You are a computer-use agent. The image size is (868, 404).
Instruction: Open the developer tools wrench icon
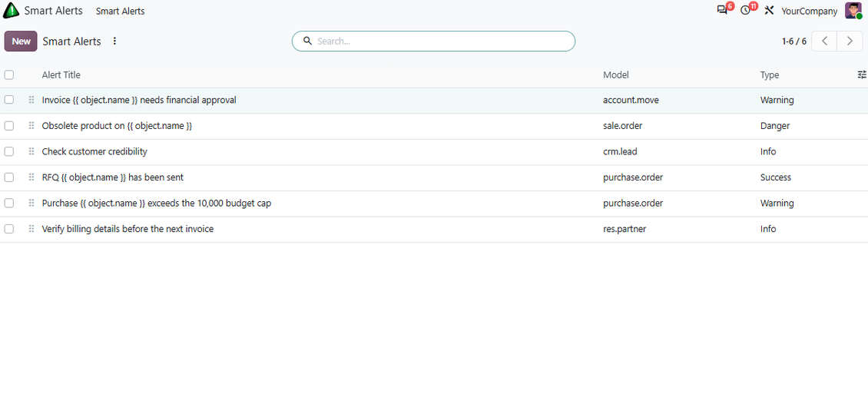pos(768,11)
